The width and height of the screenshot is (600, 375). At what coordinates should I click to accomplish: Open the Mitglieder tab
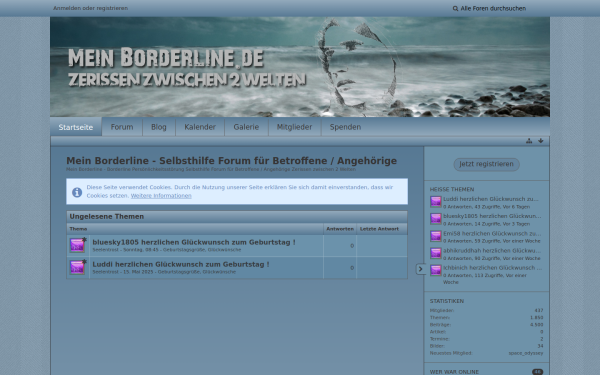tap(295, 127)
